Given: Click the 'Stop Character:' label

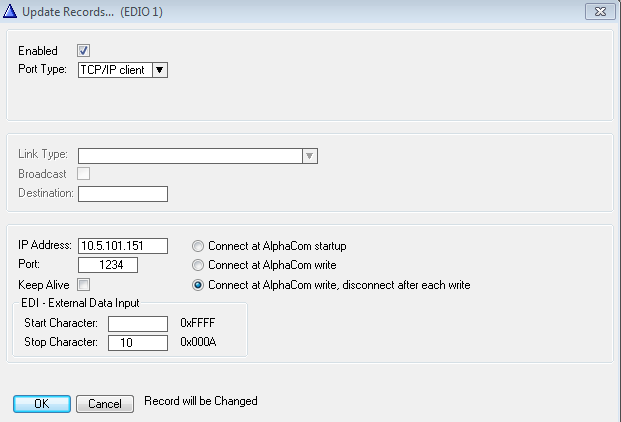Looking at the screenshot, I should click(61, 342).
